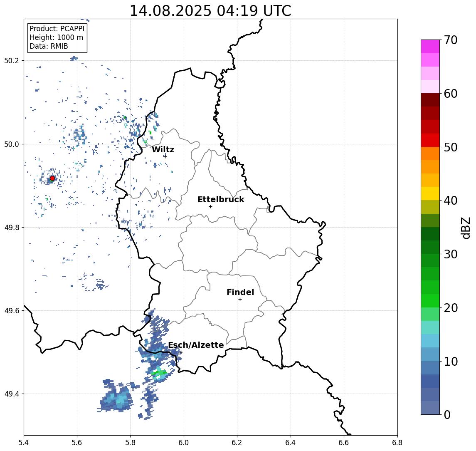Click the Esch/Alzette station cross marker
Viewport: 476px width, 451px height.
181,352
